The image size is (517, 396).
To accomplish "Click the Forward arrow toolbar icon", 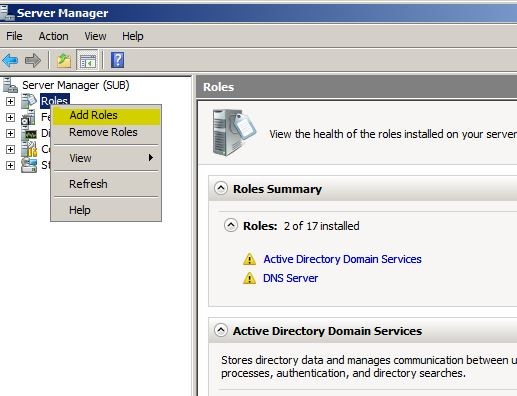I will click(x=33, y=60).
